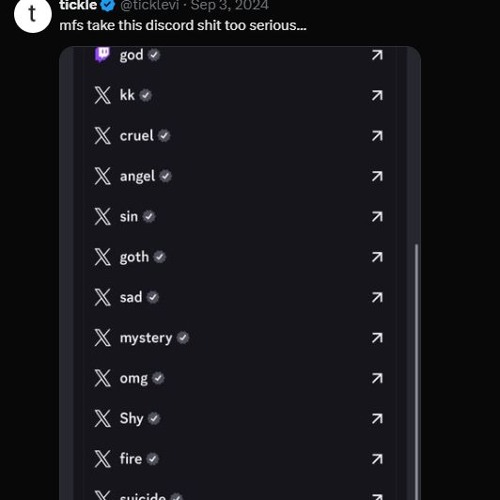Image resolution: width=500 pixels, height=500 pixels.
Task: Click the verified badge beside god
Action: point(154,55)
